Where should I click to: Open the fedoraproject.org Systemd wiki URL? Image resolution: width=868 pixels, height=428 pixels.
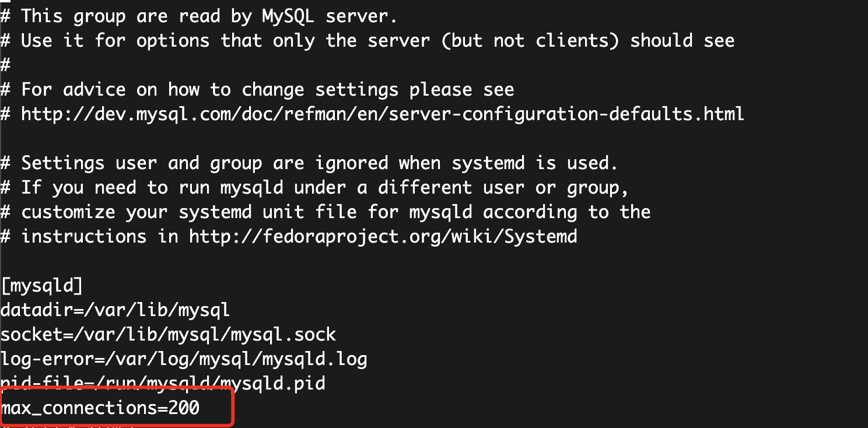(x=383, y=236)
